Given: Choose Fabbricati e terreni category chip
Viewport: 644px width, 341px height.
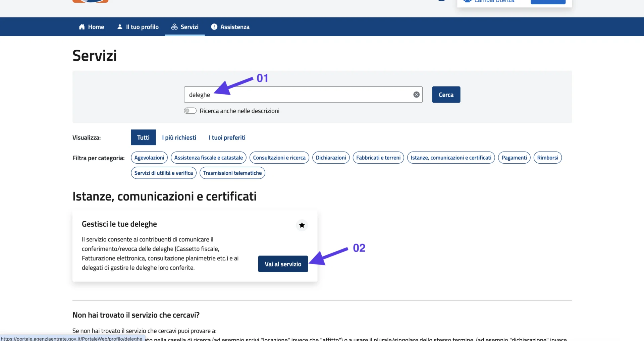Looking at the screenshot, I should click(x=378, y=158).
